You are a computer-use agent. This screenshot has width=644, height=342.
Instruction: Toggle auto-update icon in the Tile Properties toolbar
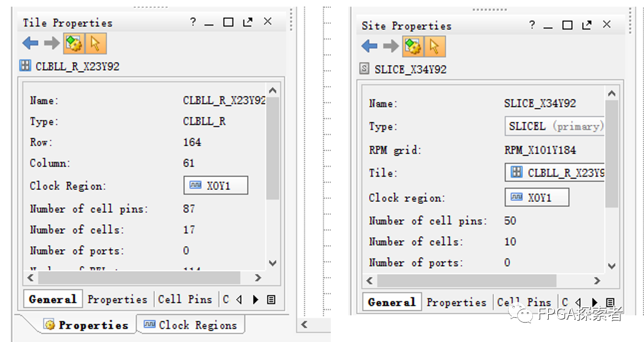(x=74, y=44)
